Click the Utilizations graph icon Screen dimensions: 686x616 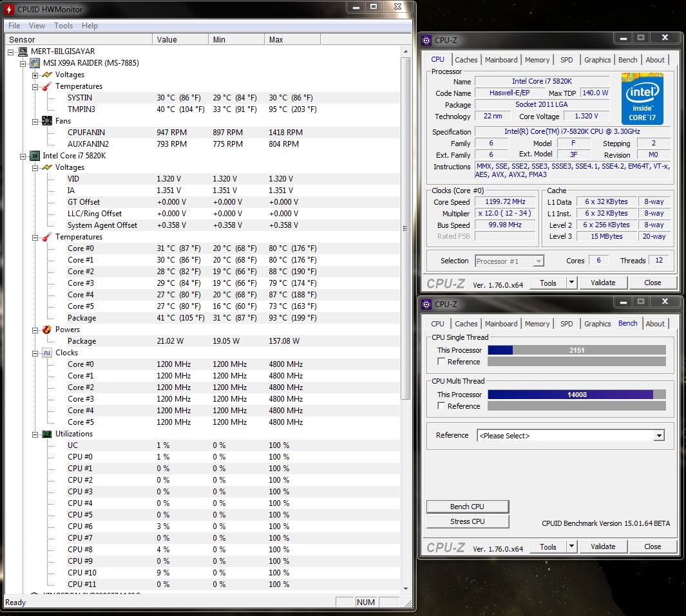pyautogui.click(x=47, y=434)
